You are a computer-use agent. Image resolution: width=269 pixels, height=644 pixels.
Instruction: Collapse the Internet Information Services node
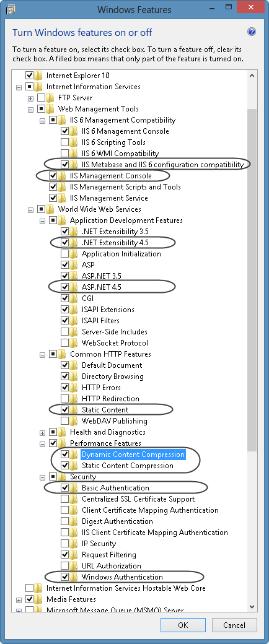coord(19,87)
